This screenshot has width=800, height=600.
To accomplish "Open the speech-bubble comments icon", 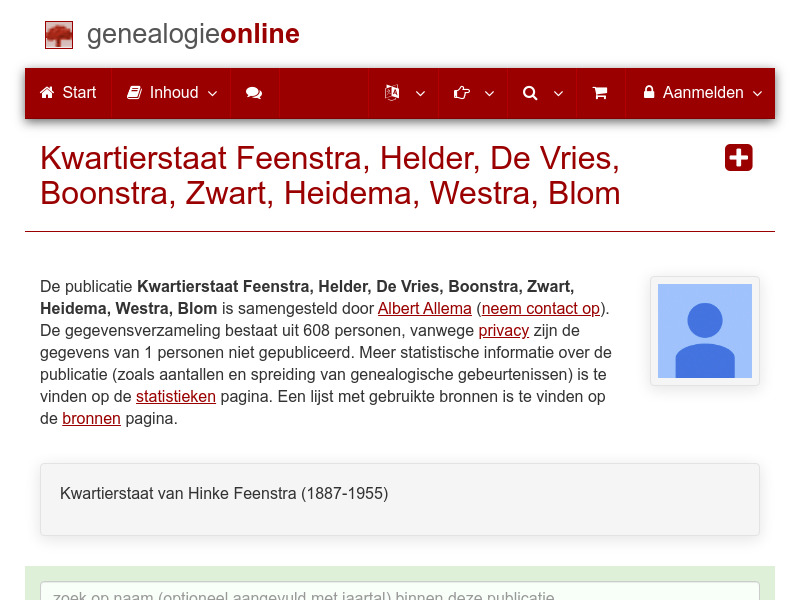I will [254, 92].
